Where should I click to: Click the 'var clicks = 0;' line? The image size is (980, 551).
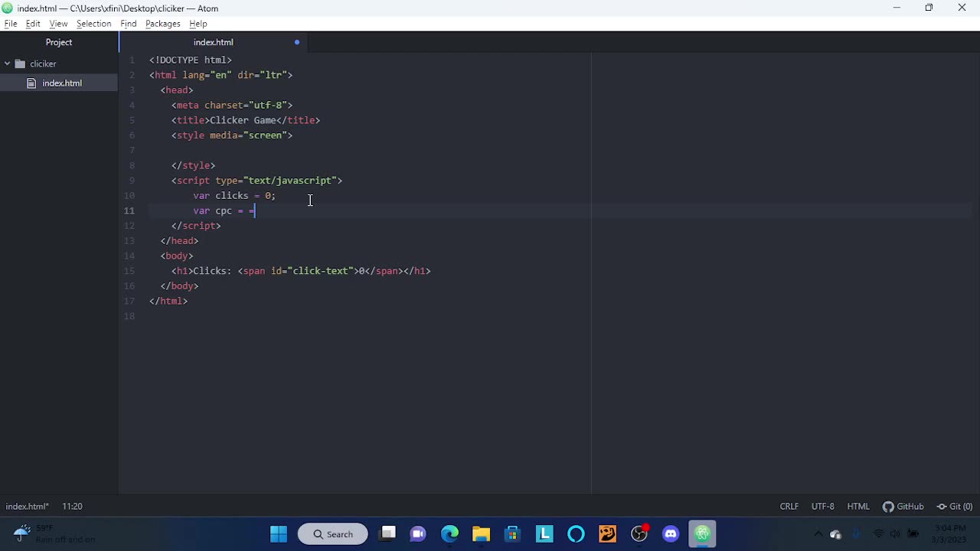point(234,196)
